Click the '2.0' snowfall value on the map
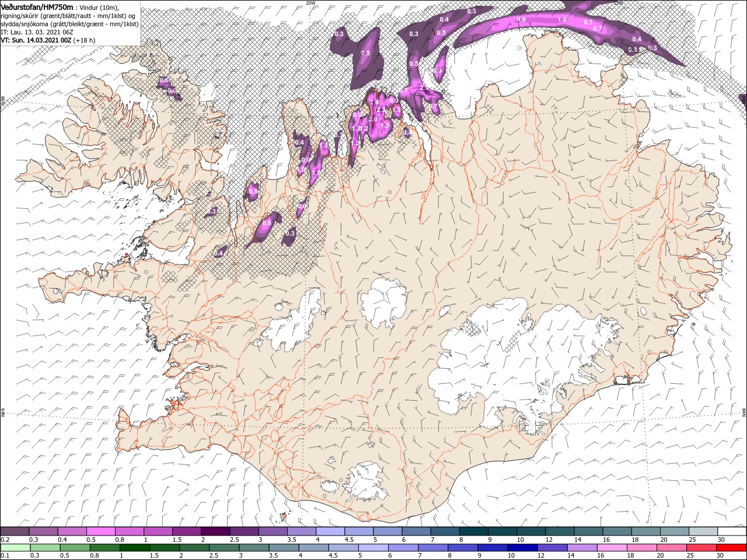This screenshot has width=747, height=560. click(x=373, y=119)
